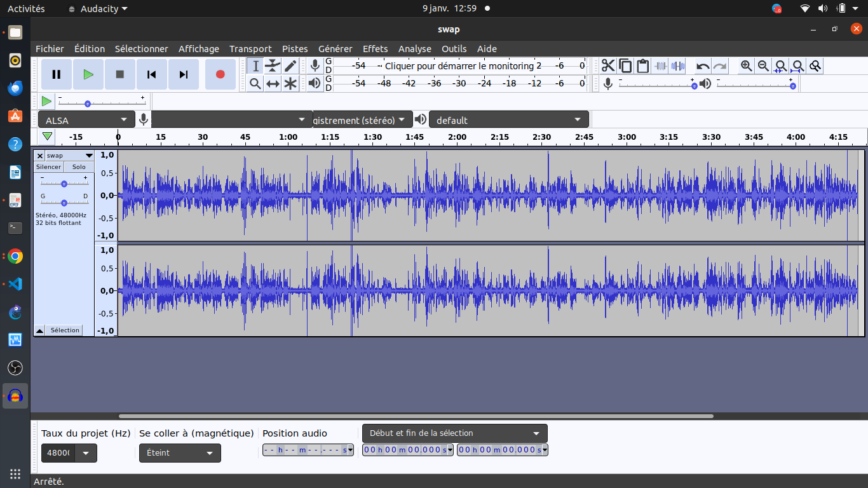Choose the Selection tool (I-beam)
The image size is (868, 488).
click(x=255, y=66)
